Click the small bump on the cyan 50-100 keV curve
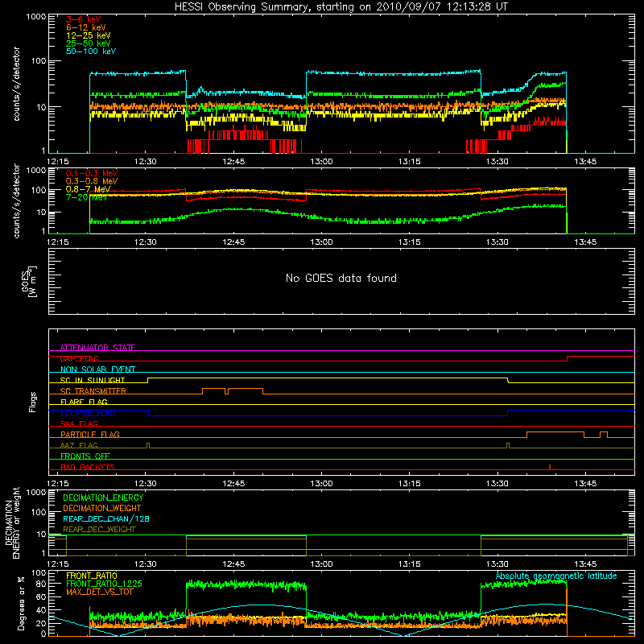644x644 pixels. coord(200,89)
